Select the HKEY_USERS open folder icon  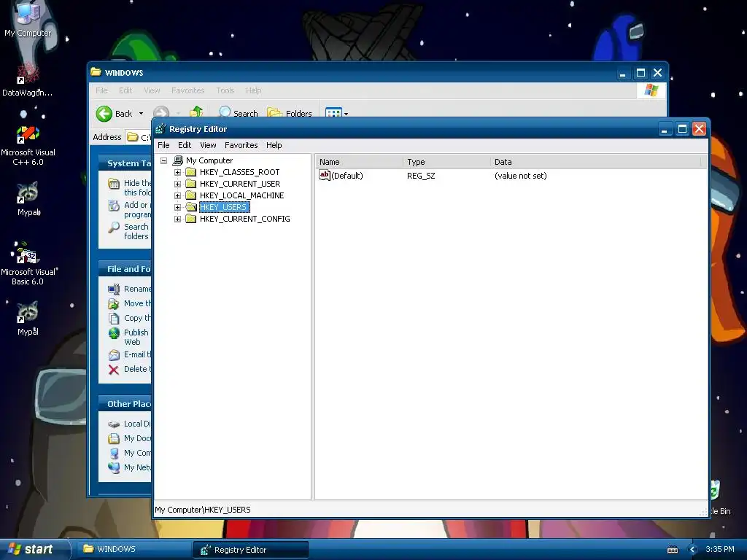(x=191, y=207)
